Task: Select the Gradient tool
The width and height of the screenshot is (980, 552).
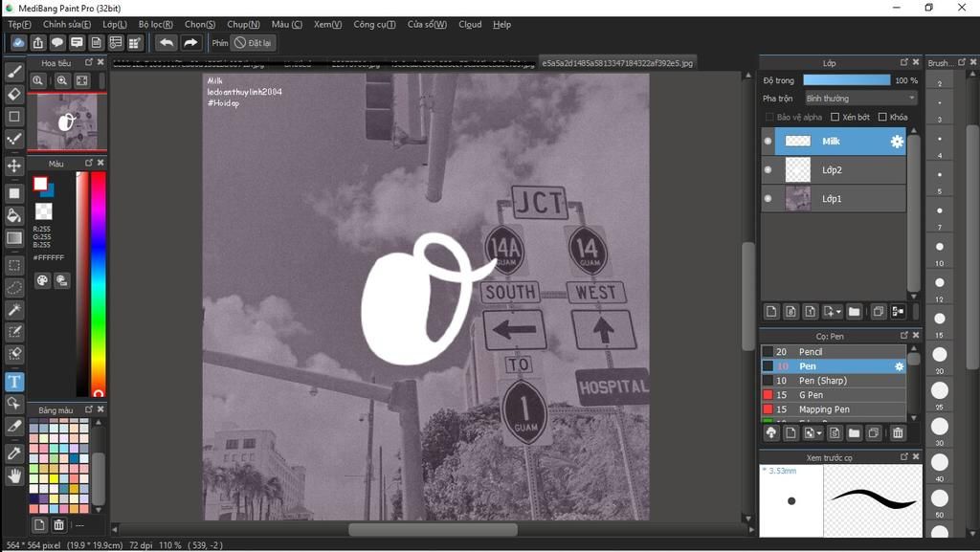Action: pyautogui.click(x=14, y=238)
